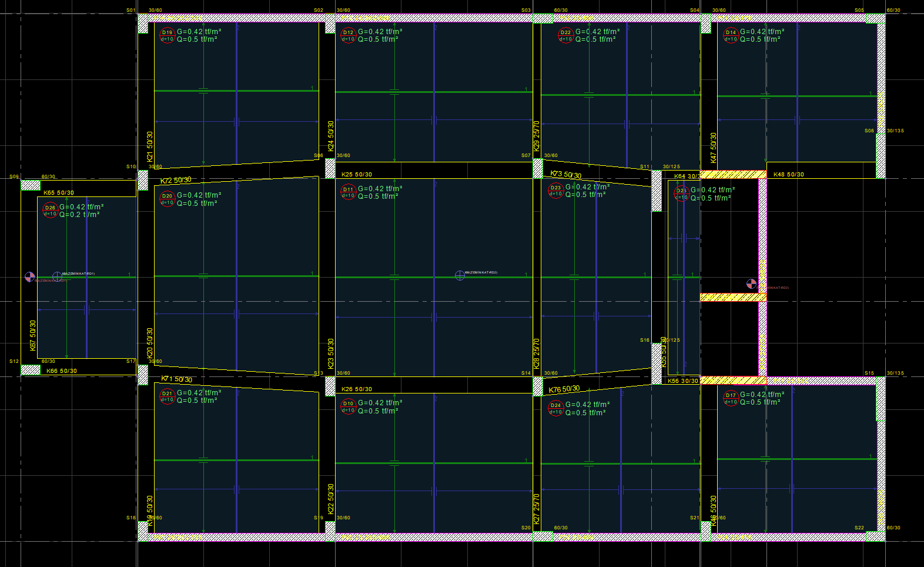Viewport: 924px width, 567px height.
Task: Select the D14 slab tag circle
Action: tap(731, 36)
